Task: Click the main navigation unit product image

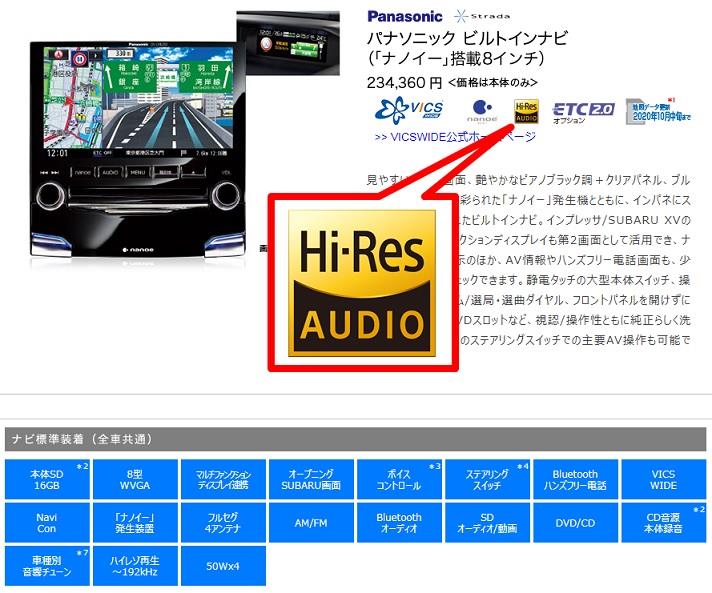Action: 138,149
